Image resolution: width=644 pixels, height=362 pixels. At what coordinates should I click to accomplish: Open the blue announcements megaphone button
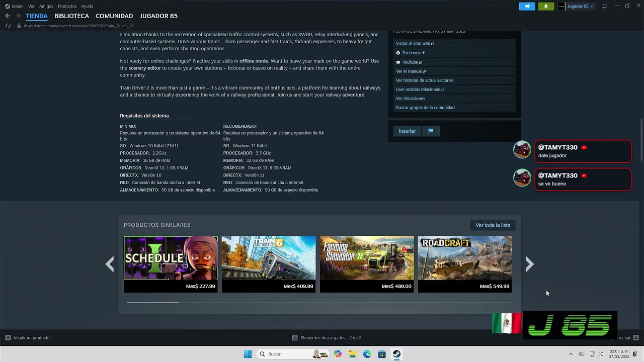527,6
